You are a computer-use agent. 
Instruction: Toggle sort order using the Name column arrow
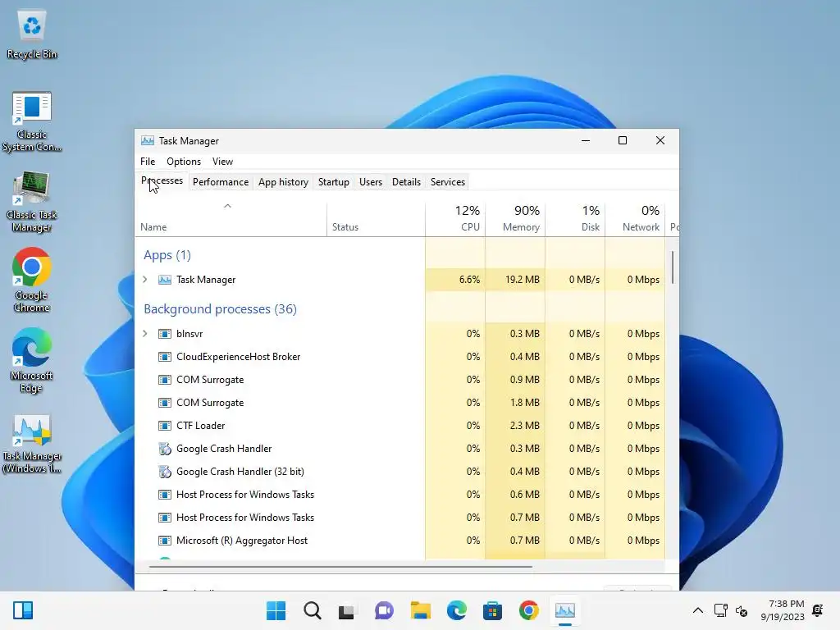coord(228,206)
